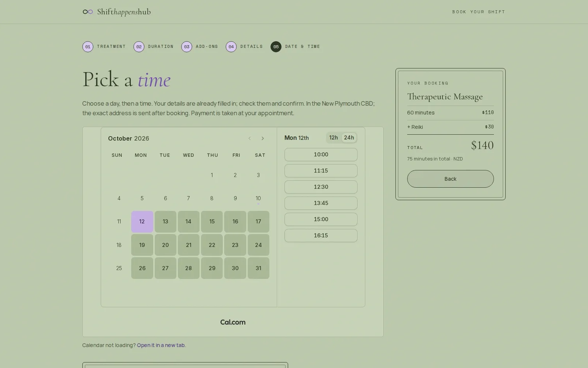
Task: Choose October 29 on the calendar
Action: (212, 268)
